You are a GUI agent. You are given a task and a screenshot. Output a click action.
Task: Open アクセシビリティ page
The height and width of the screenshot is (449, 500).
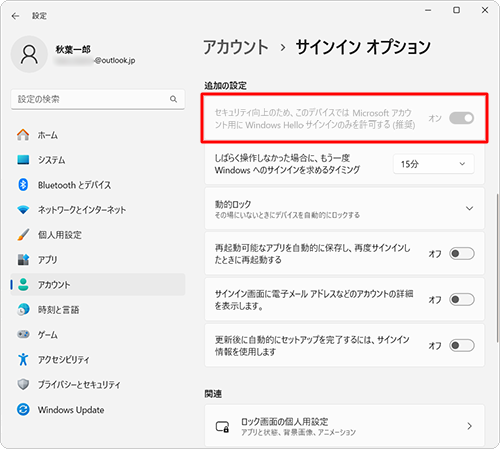point(98,359)
